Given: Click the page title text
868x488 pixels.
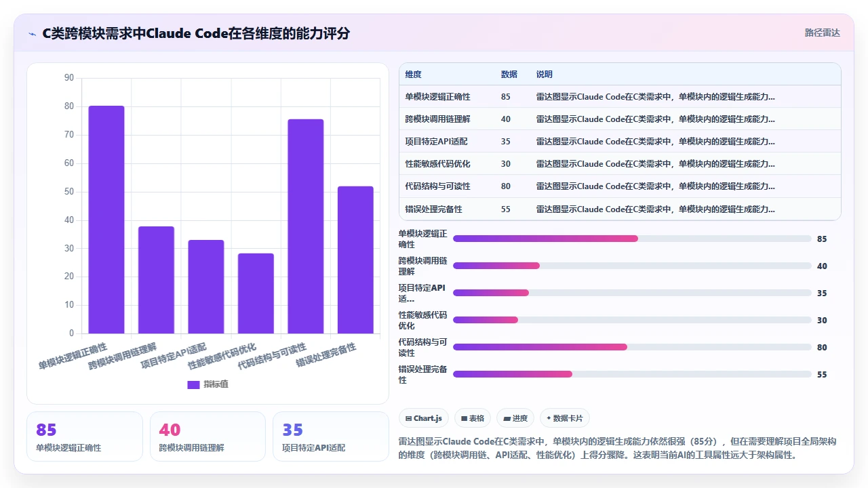Looking at the screenshot, I should pyautogui.click(x=196, y=33).
